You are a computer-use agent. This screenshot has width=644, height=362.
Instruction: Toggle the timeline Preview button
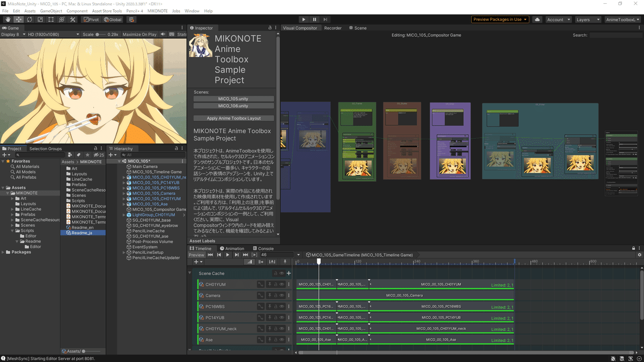196,255
